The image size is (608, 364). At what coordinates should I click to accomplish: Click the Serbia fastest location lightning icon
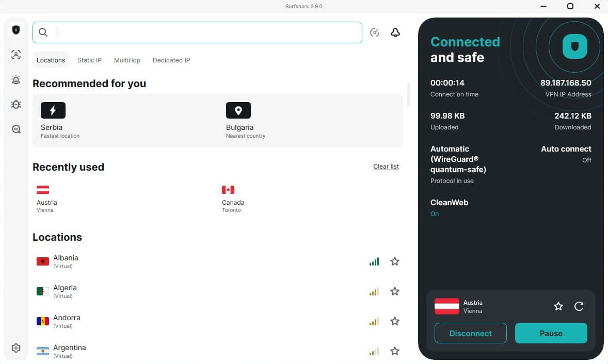tap(53, 110)
